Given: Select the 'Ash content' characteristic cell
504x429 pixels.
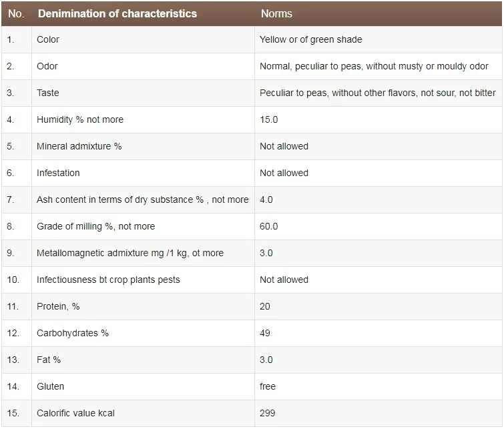Looking at the screenshot, I should pos(142,199).
